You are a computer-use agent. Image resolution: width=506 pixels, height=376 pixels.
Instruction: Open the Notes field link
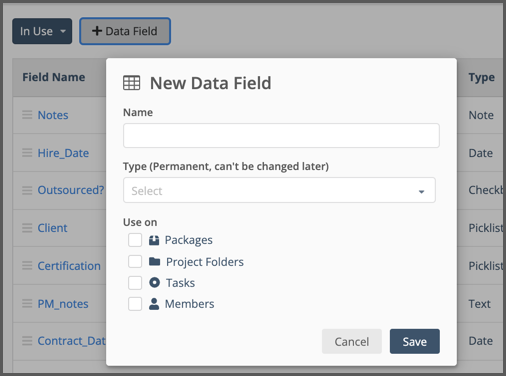pyautogui.click(x=53, y=115)
